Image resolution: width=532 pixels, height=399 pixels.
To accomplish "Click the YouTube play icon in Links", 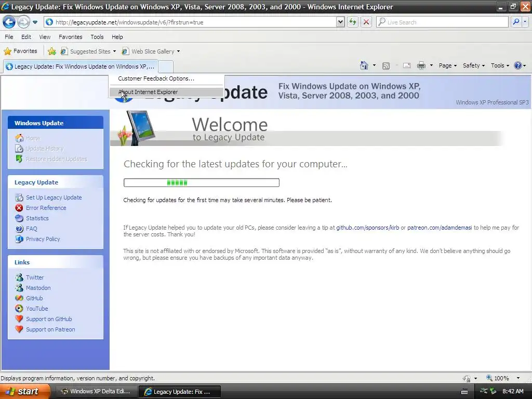I will (x=19, y=309).
